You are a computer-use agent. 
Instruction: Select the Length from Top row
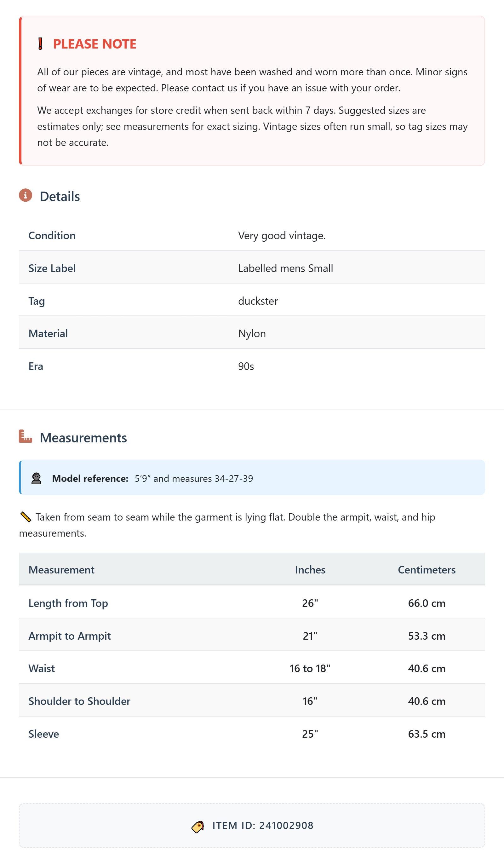click(252, 603)
